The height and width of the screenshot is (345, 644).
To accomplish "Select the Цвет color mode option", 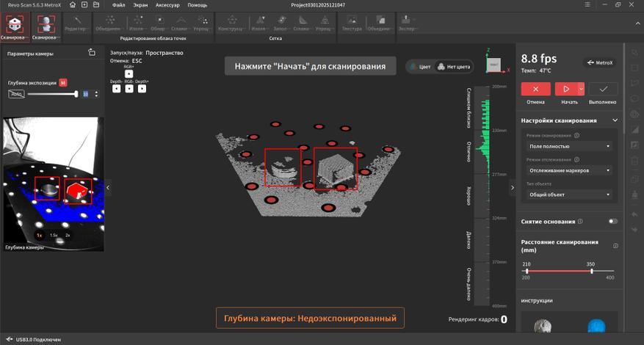I will tap(420, 66).
